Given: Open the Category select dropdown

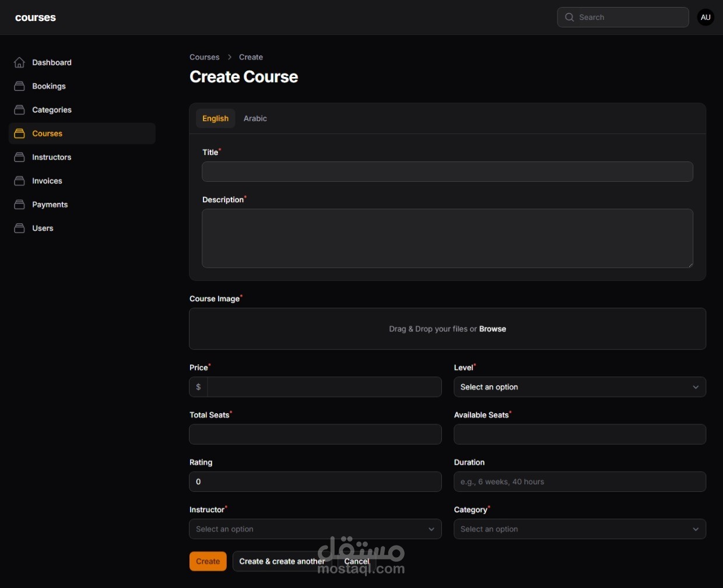Looking at the screenshot, I should click(580, 529).
